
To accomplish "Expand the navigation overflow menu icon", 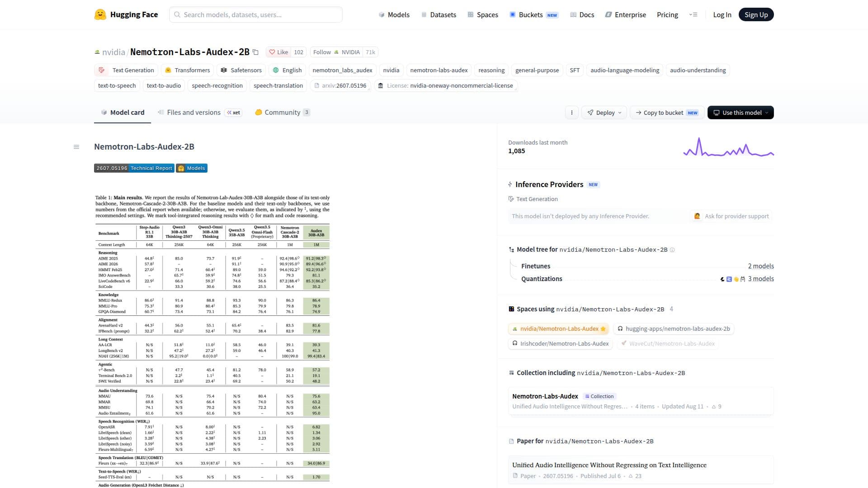I will pyautogui.click(x=693, y=14).
